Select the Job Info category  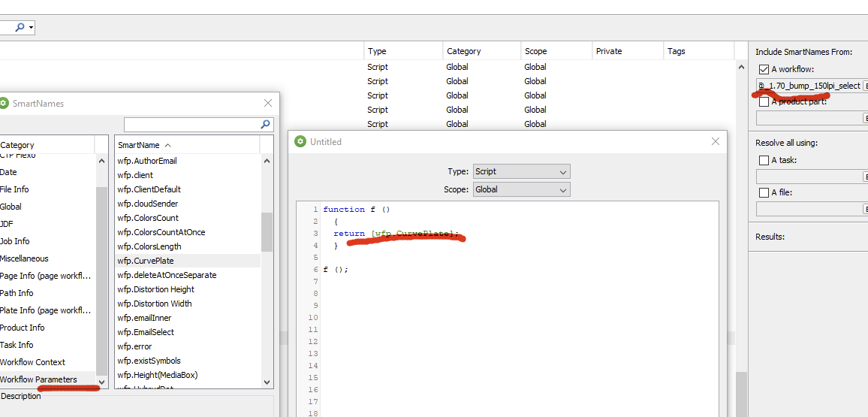(x=47, y=241)
